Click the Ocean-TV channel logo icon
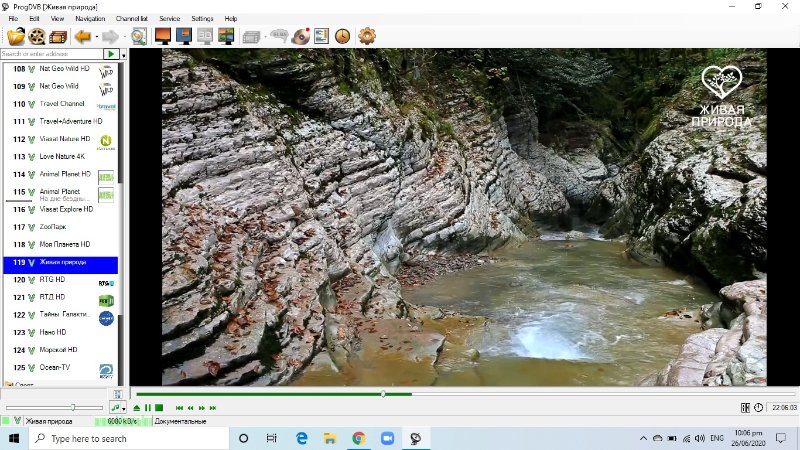Viewport: 800px width, 450px height. pos(106,370)
